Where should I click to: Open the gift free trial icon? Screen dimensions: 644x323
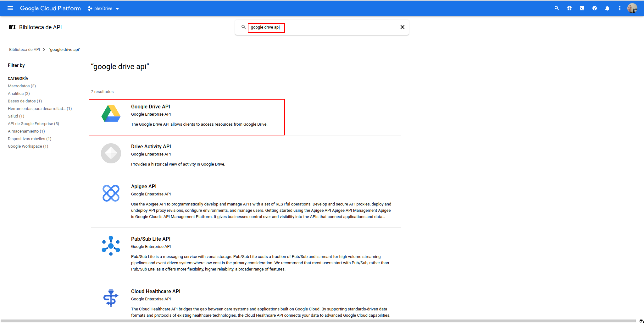pos(569,8)
